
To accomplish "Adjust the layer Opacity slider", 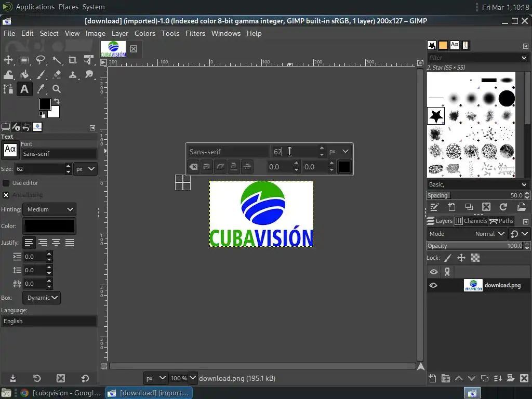I will coord(475,246).
